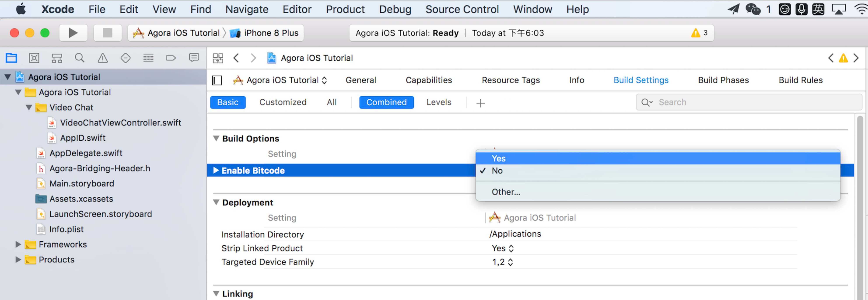The image size is (868, 300).
Task: Collapse the Linking section
Action: (x=216, y=294)
